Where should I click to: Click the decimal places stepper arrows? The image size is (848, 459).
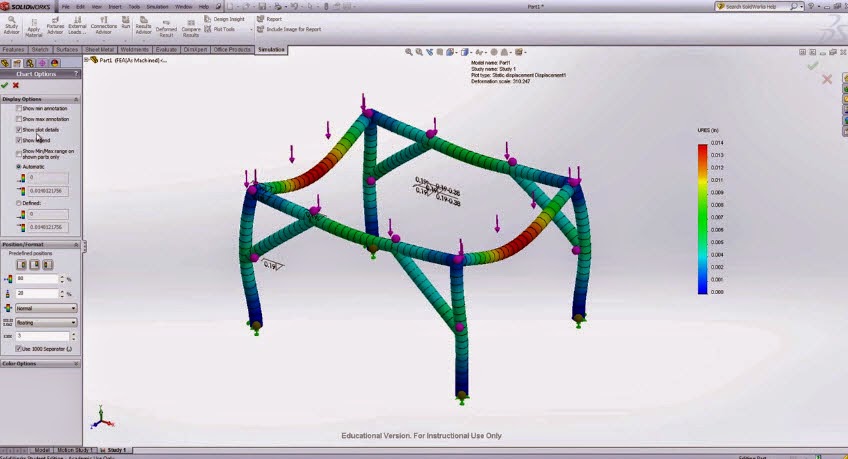74,336
